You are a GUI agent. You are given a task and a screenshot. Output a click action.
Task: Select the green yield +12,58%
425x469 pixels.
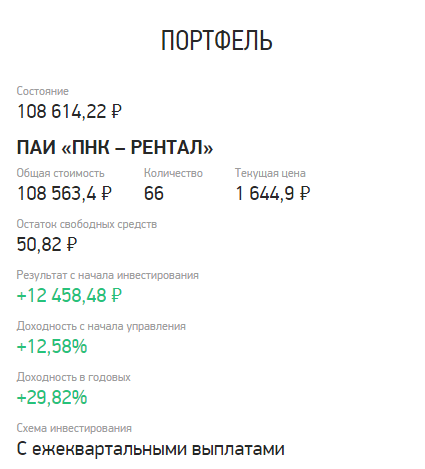(x=52, y=346)
